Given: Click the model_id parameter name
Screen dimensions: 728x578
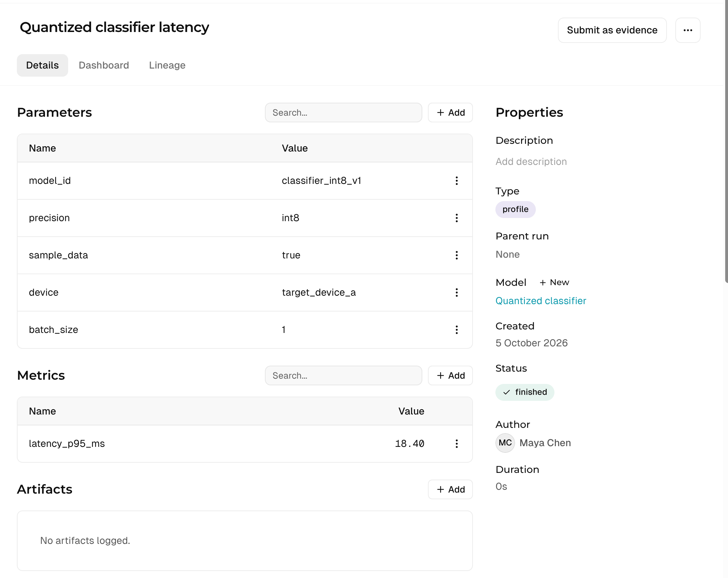Looking at the screenshot, I should click(x=50, y=181).
